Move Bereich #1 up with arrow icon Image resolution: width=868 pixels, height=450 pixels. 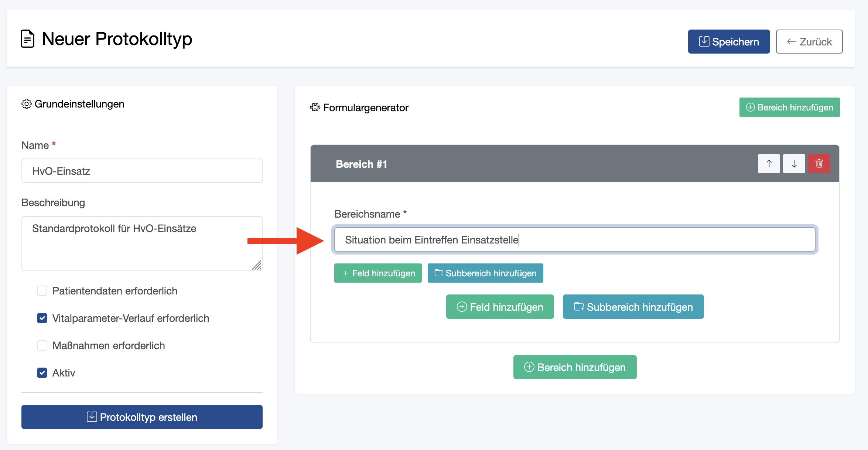[x=769, y=164]
